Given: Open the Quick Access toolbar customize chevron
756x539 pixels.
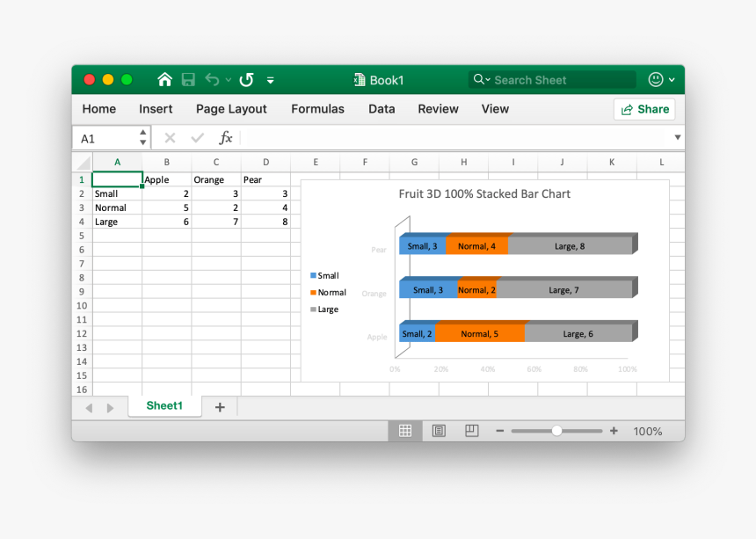Looking at the screenshot, I should [x=270, y=79].
